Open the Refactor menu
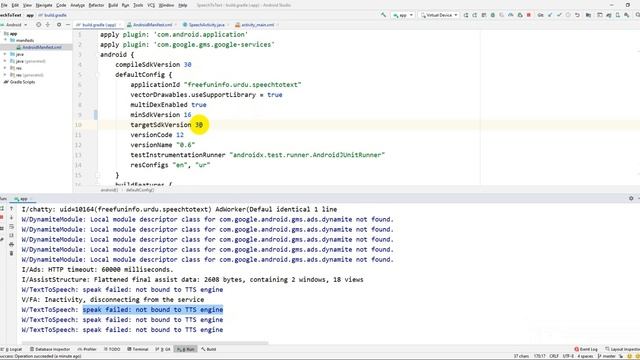Image resolution: width=640 pixels, height=360 pixels. pos(97,5)
